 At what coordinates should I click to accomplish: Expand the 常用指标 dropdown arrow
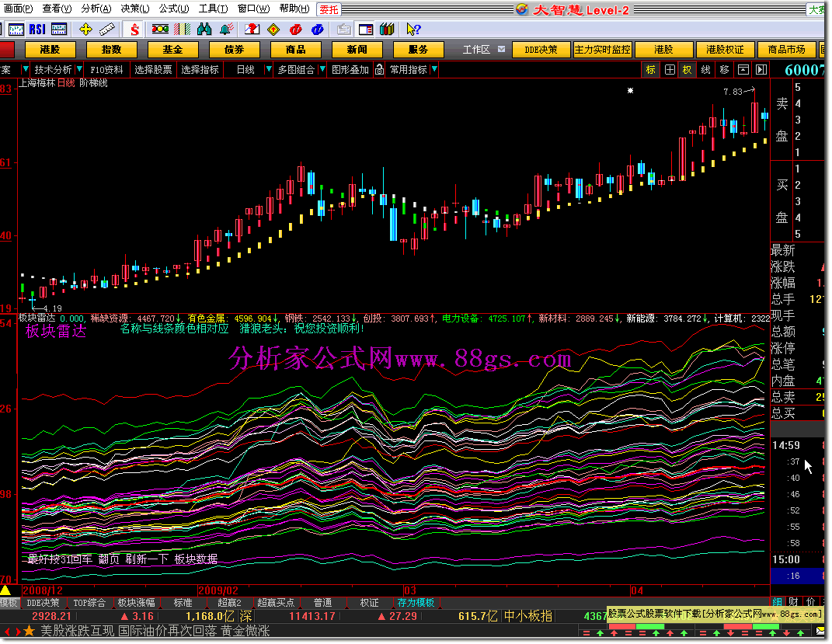click(434, 69)
